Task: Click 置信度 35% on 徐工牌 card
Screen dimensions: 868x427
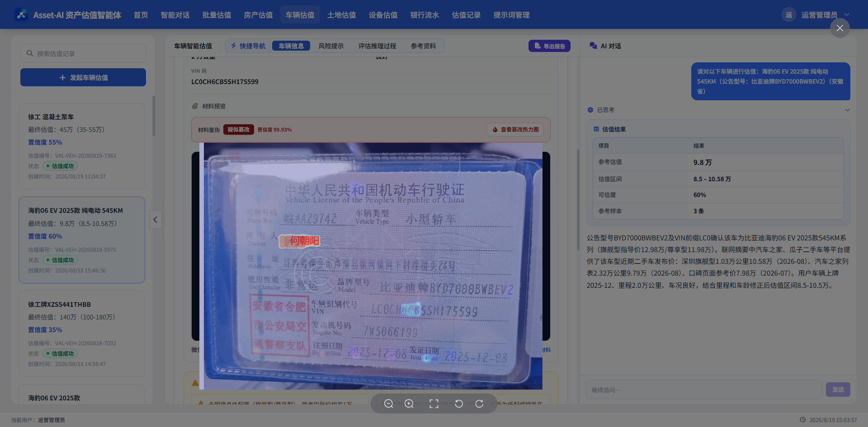Action: (x=45, y=330)
